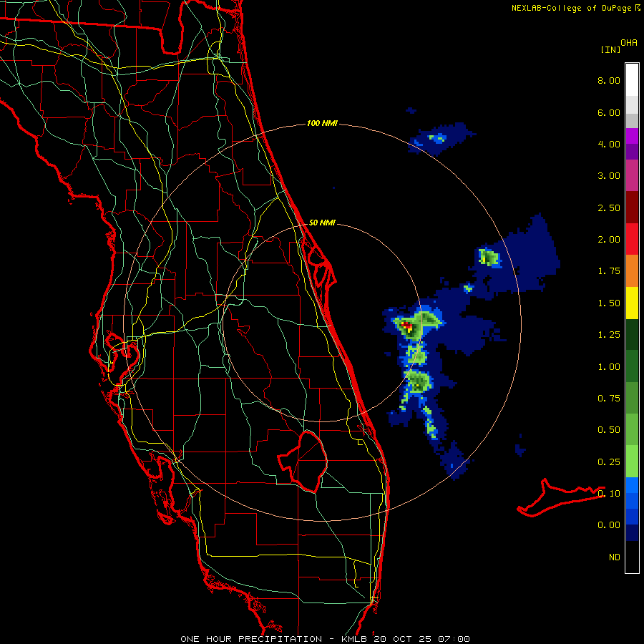Pick the bright red swatch on the color scale
Screen dimensions: 644x644
tap(632, 239)
